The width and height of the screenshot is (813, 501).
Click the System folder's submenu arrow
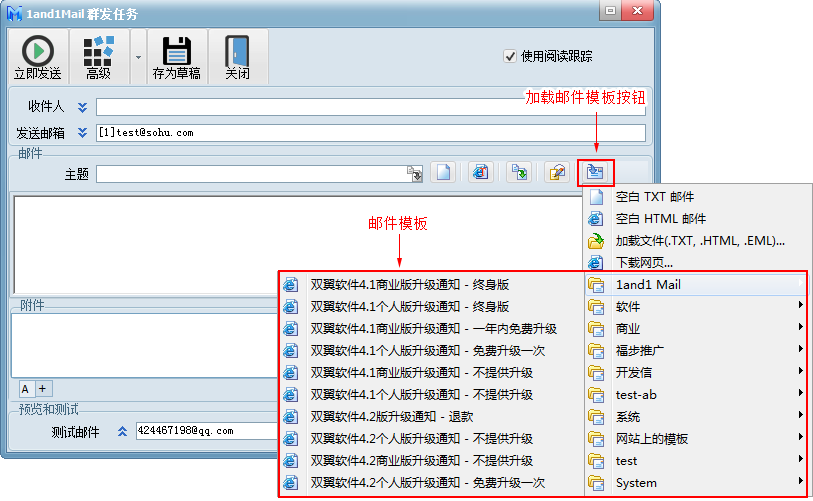[801, 481]
